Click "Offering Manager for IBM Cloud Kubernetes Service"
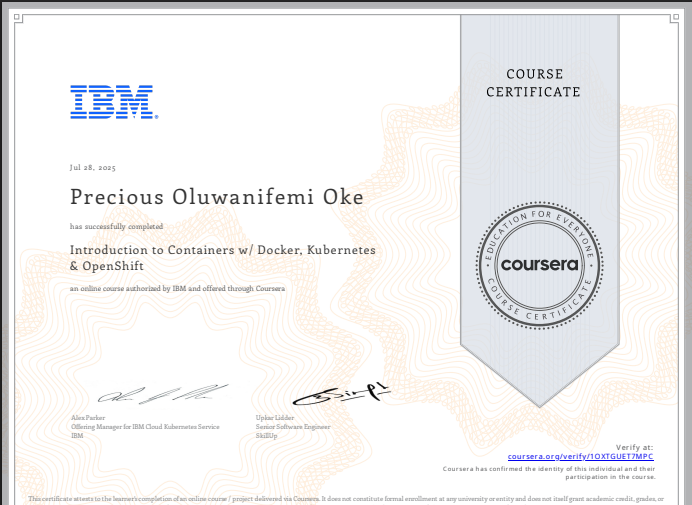Image resolution: width=692 pixels, height=505 pixels. coord(145,426)
